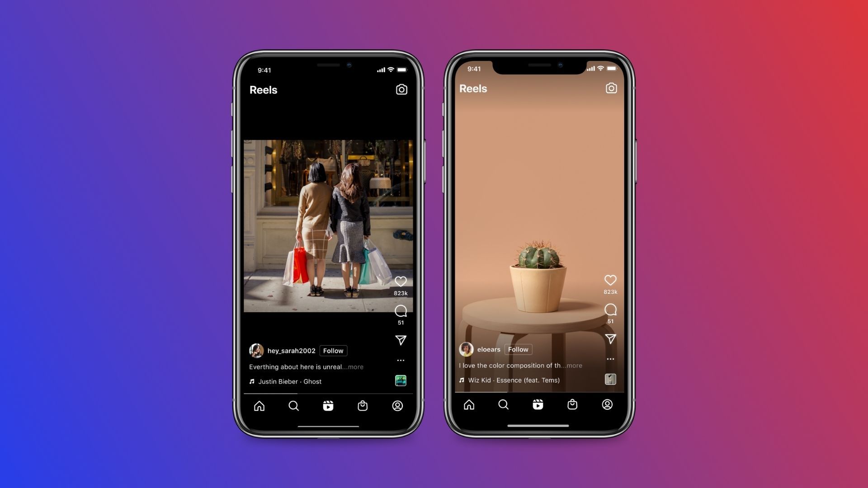Tap the Search icon on right phone
Screen dimensions: 868x488
coord(504,404)
